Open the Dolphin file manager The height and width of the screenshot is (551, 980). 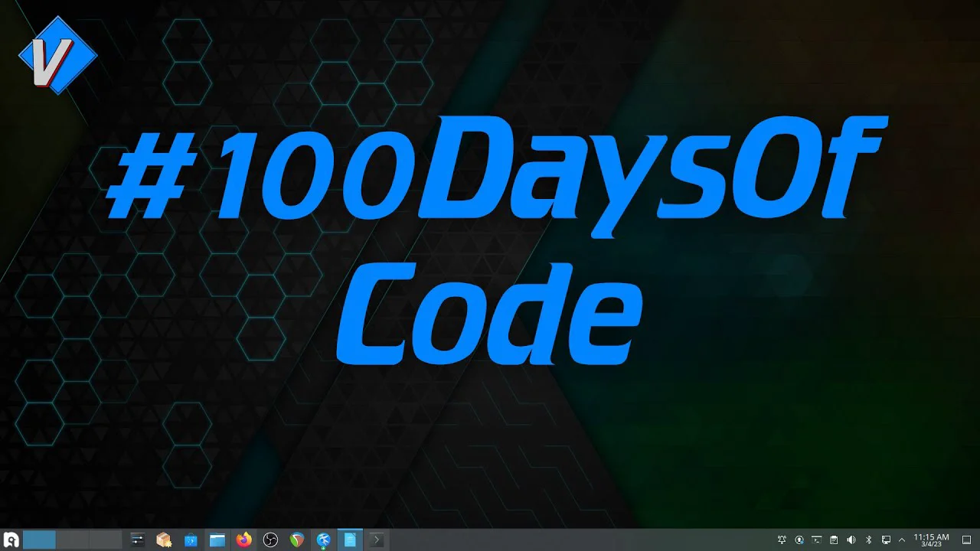click(217, 540)
